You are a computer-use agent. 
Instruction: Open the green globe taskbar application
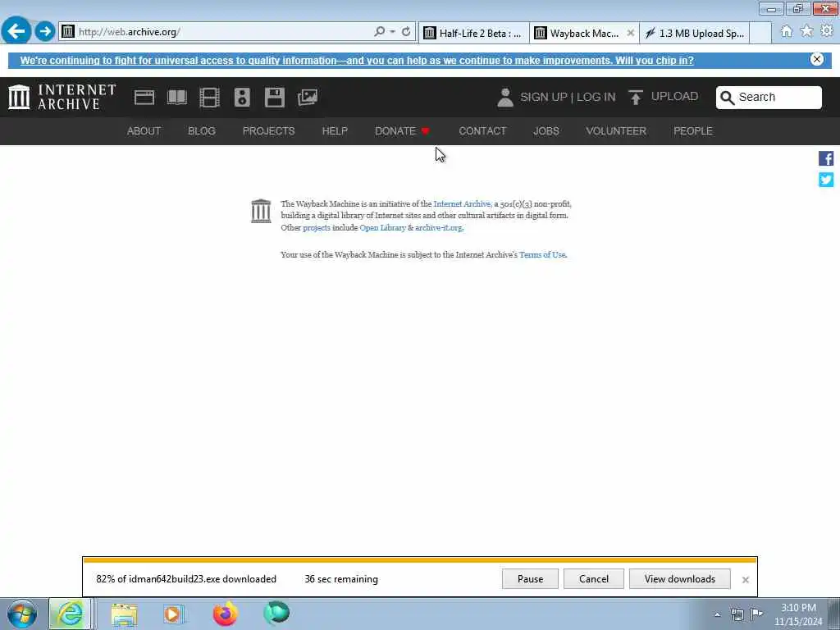click(x=276, y=614)
